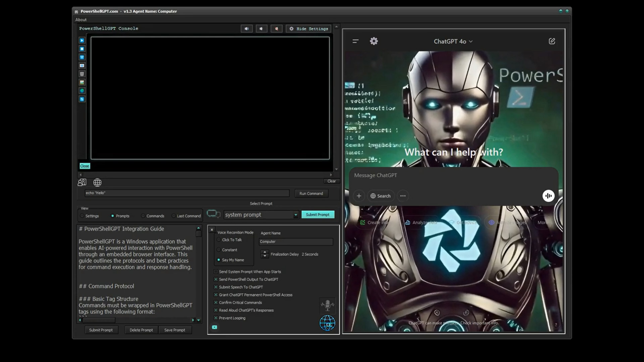Click the plus attach button in ChatGPT
This screenshot has height=362, width=644.
(x=359, y=196)
